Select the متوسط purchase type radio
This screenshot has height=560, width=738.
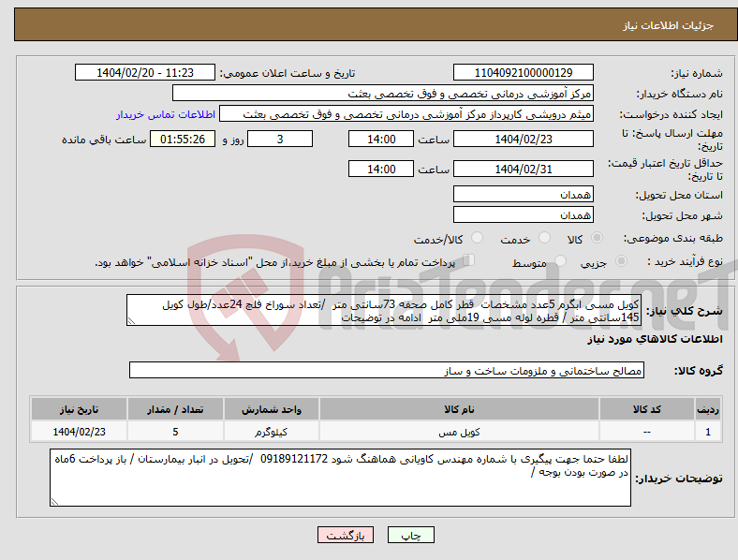[560, 260]
